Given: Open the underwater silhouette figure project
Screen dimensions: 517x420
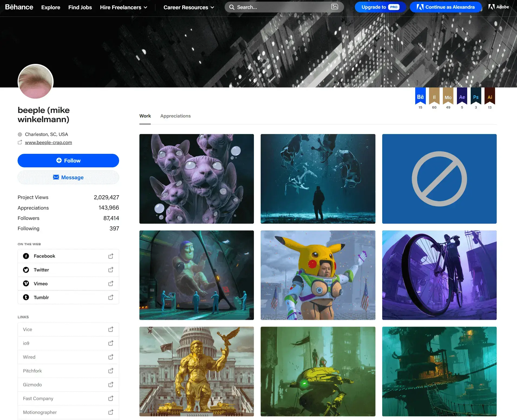Looking at the screenshot, I should (318, 179).
